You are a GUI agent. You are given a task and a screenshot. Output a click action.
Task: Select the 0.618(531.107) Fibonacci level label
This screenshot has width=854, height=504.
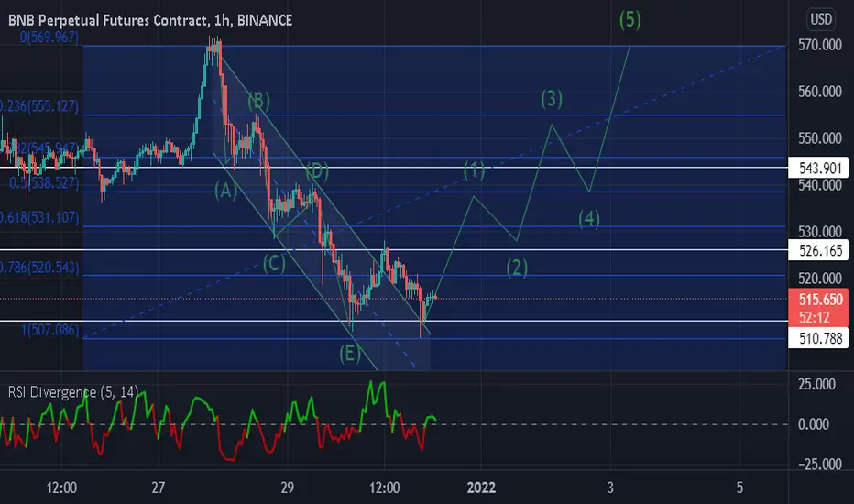pyautogui.click(x=39, y=218)
